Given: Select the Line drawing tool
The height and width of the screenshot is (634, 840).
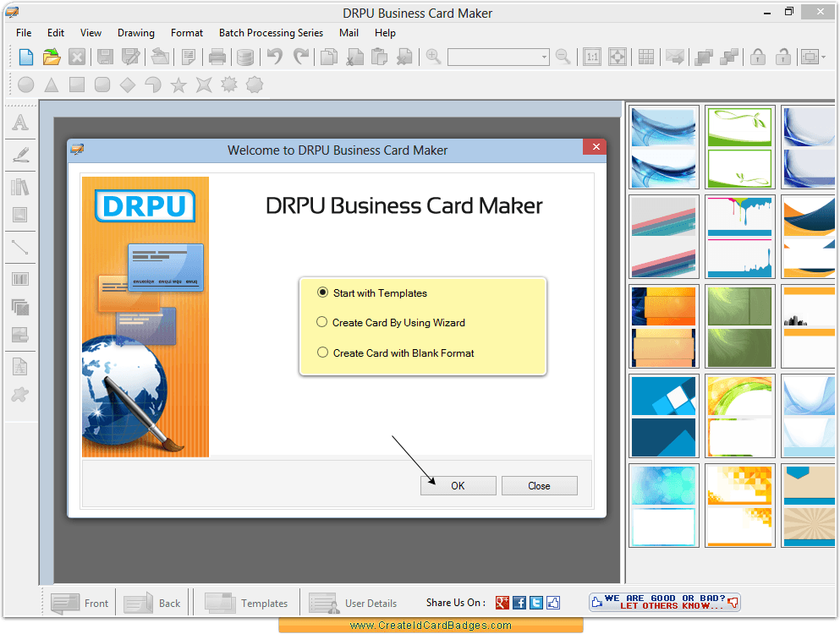Looking at the screenshot, I should (x=20, y=248).
